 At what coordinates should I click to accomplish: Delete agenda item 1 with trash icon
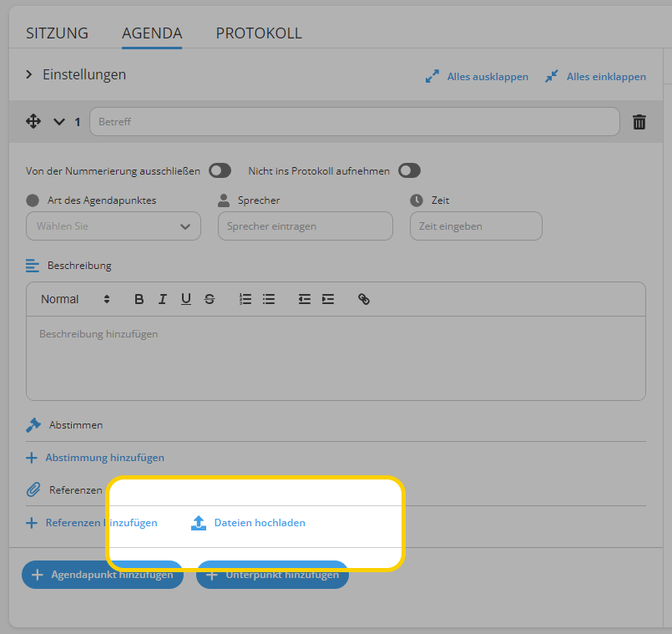point(639,122)
